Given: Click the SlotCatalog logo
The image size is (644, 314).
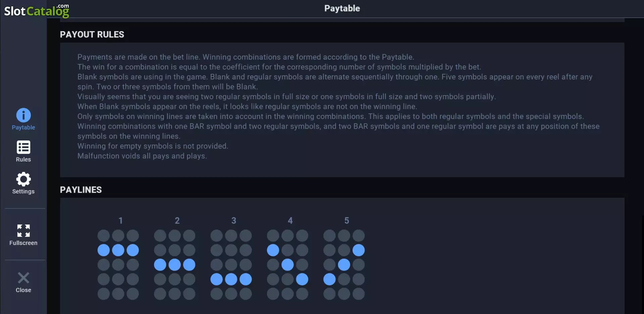Looking at the screenshot, I should [x=37, y=10].
